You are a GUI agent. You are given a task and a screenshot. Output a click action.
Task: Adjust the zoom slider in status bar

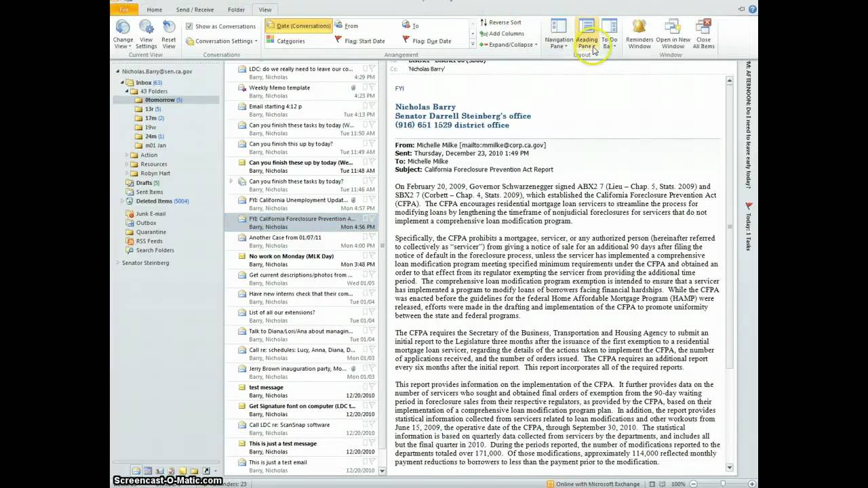[x=723, y=484]
